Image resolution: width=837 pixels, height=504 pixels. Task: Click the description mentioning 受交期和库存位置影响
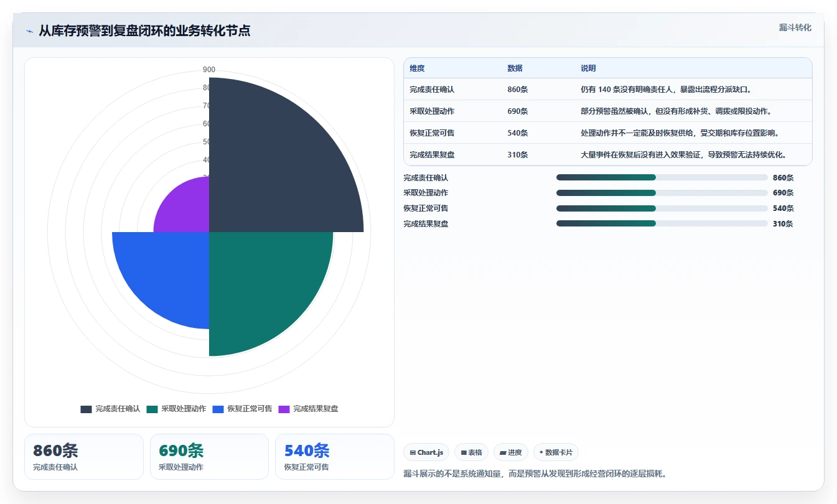(680, 133)
